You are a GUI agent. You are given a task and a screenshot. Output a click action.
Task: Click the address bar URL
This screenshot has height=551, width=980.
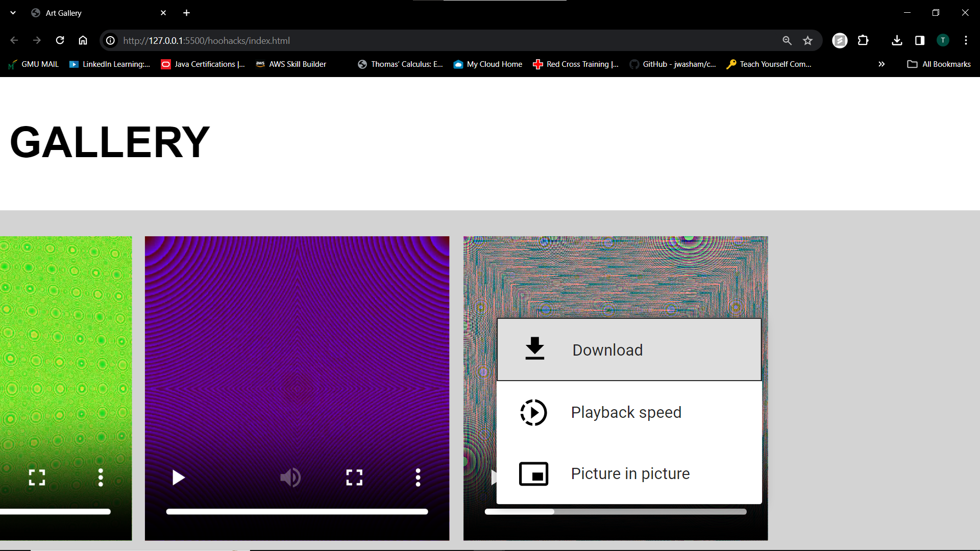[x=206, y=40]
